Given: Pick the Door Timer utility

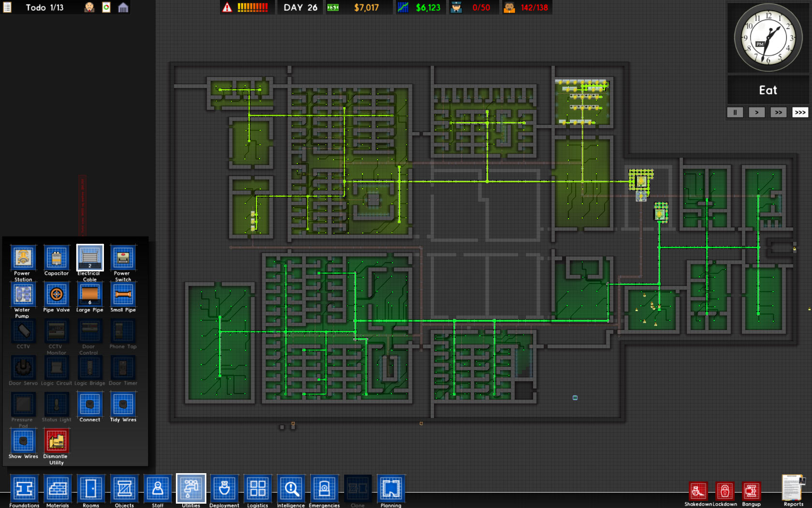Looking at the screenshot, I should coord(123,368).
